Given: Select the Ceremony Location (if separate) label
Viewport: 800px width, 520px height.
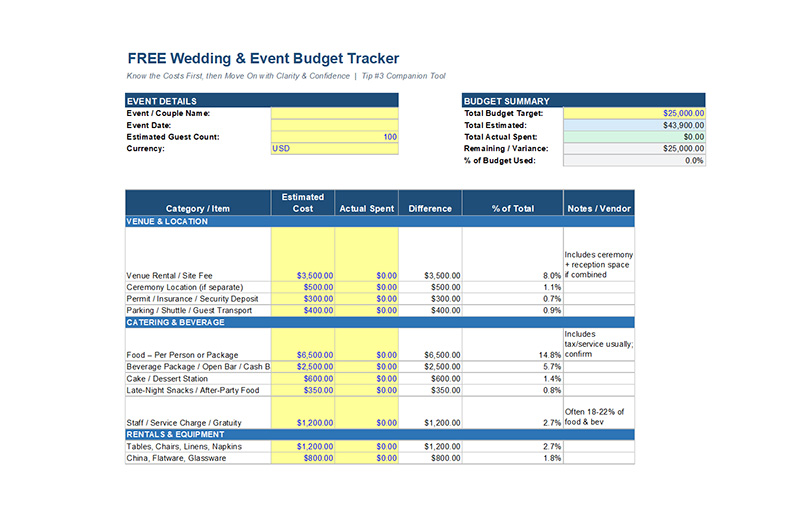Looking at the screenshot, I should pyautogui.click(x=185, y=287).
